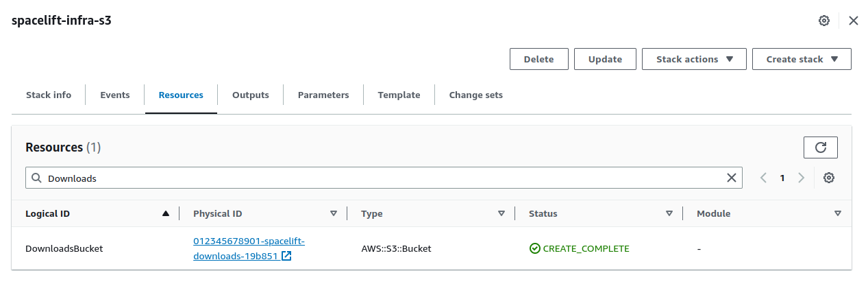Expand the Stack actions dropdown

[x=694, y=59]
